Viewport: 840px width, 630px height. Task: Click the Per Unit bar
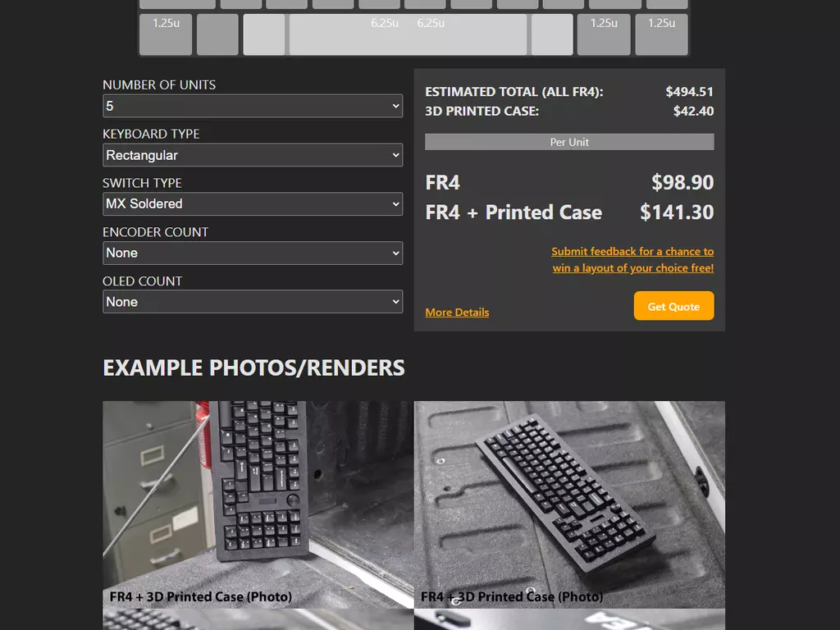coord(569,142)
